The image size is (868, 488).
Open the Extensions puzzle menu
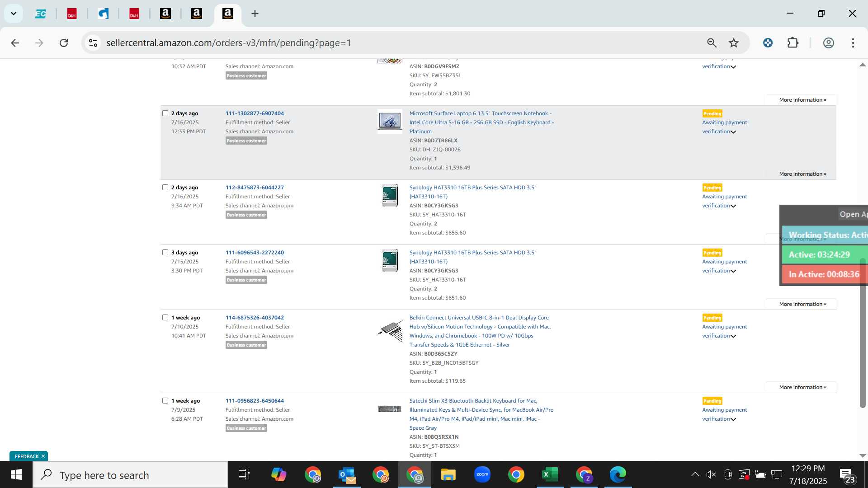click(x=793, y=43)
